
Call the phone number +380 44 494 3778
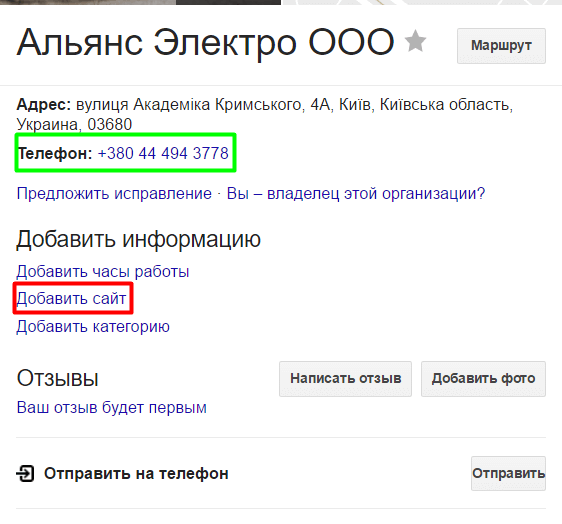[x=163, y=153]
